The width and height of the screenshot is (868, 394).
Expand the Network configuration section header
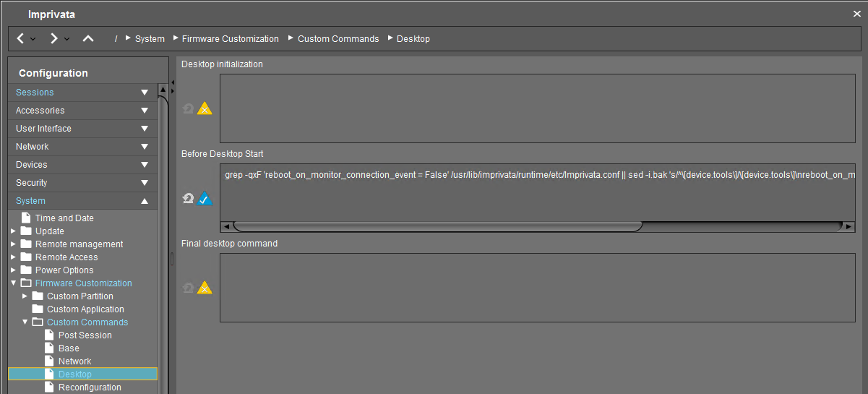[x=83, y=147]
